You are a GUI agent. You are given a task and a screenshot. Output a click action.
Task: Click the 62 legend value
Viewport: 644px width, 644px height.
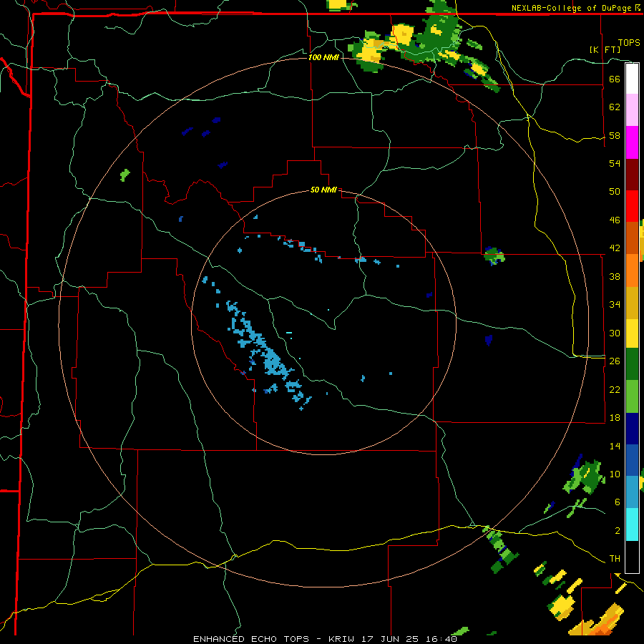click(x=615, y=107)
